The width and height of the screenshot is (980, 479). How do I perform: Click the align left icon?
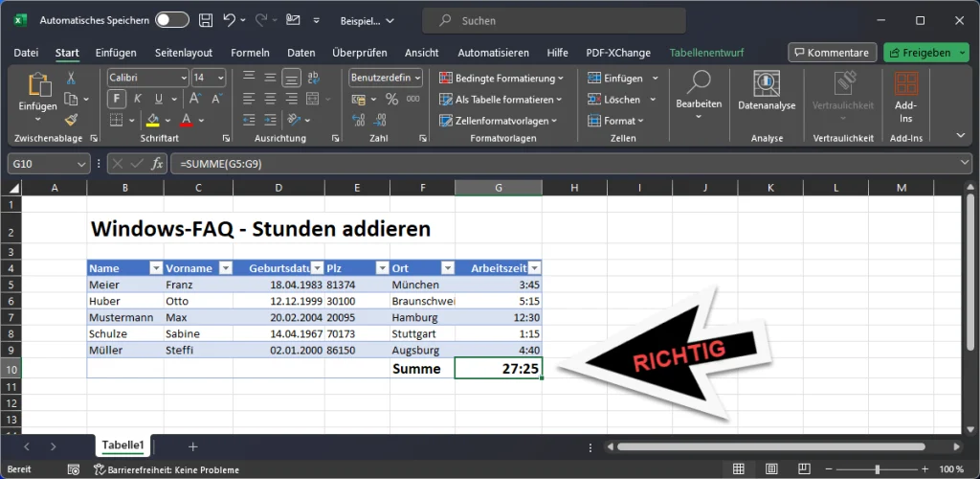tap(249, 99)
